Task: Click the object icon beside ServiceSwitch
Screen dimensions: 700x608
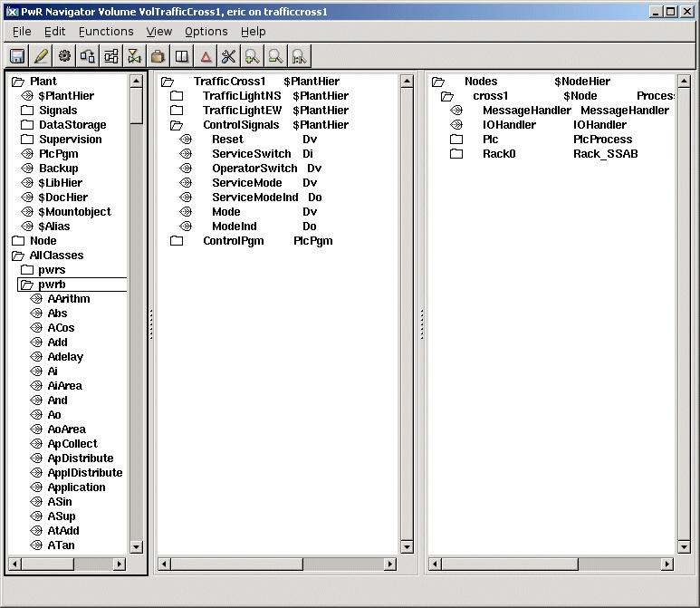Action: pos(186,154)
